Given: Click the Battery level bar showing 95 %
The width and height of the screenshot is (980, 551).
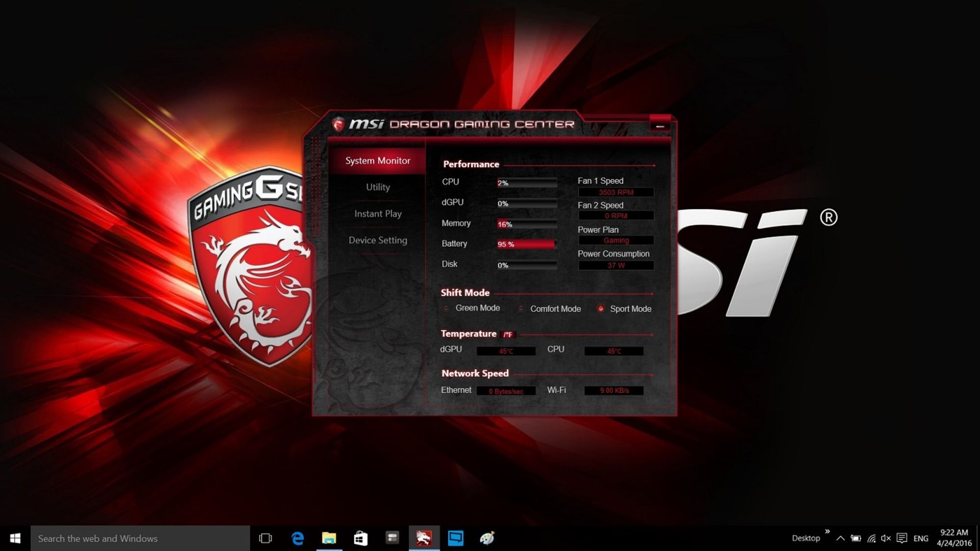Looking at the screenshot, I should pyautogui.click(x=527, y=245).
